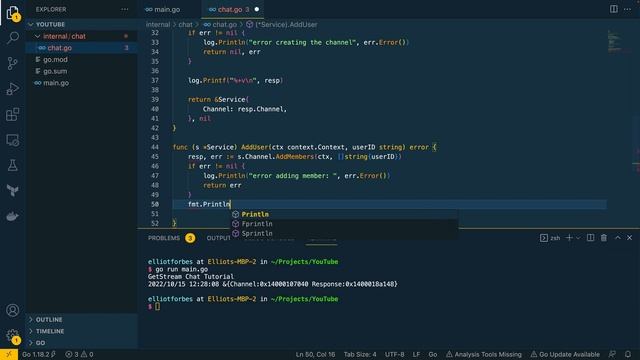This screenshot has width=640, height=360.
Task: Open the editor's More Actions ellipsis
Action: [627, 9]
